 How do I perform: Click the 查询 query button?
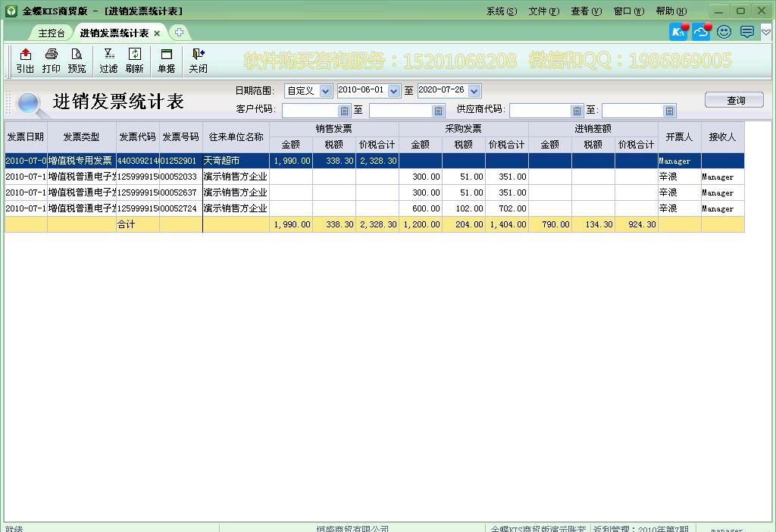tap(732, 99)
